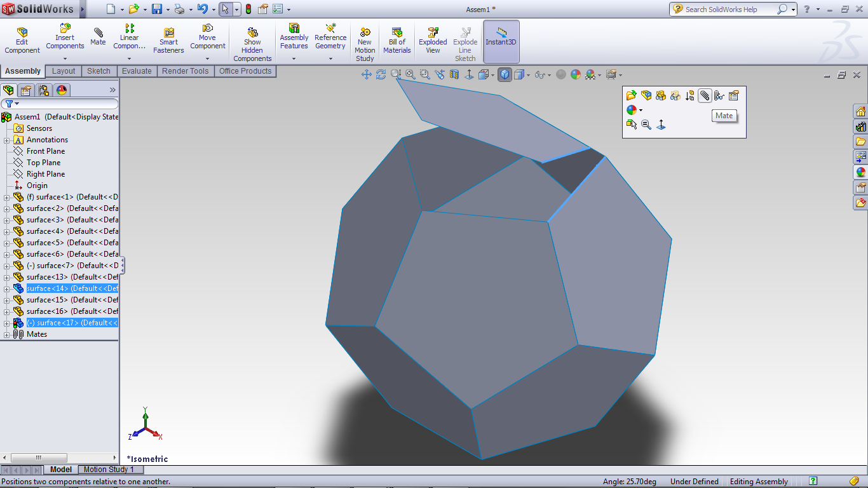Switch to the PropertyManager tab icon
868x488 pixels.
point(26,90)
